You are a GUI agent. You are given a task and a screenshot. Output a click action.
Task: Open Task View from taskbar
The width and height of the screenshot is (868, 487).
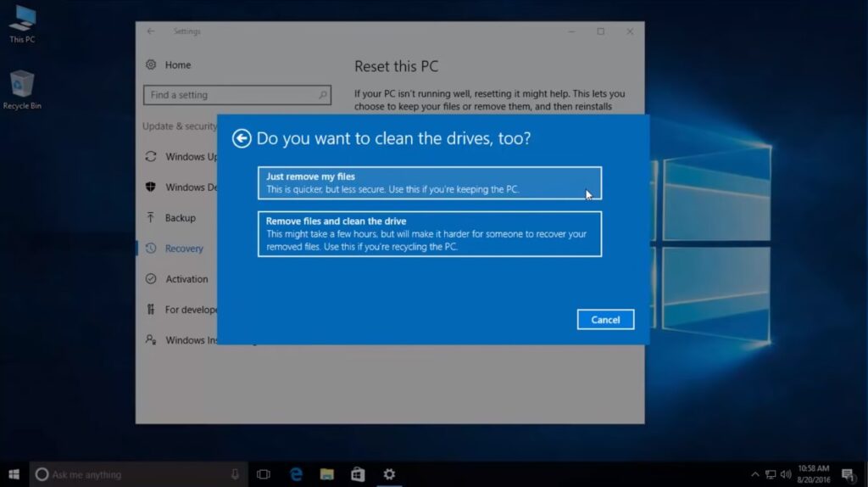(x=264, y=474)
